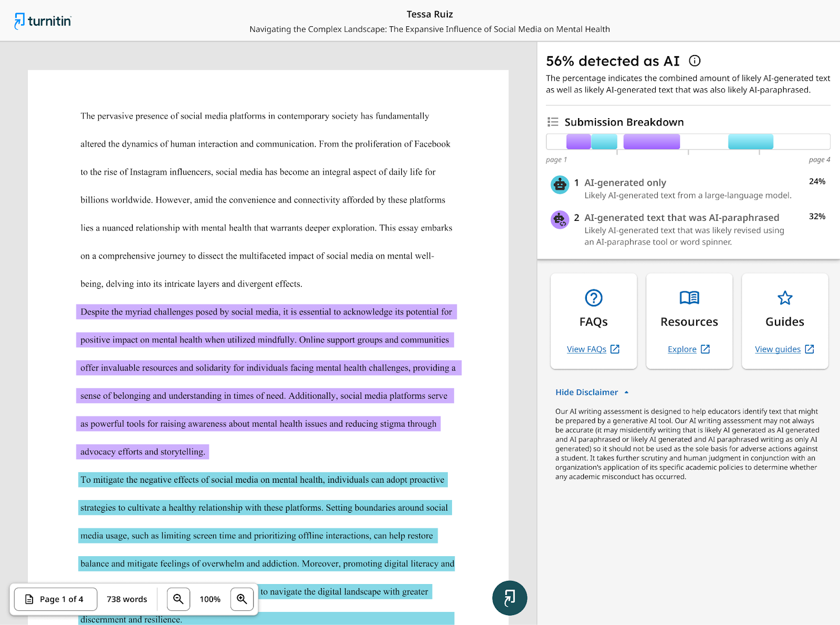The height and width of the screenshot is (625, 840).
Task: Click the info icon beside 56% detected as AI
Action: (x=695, y=61)
